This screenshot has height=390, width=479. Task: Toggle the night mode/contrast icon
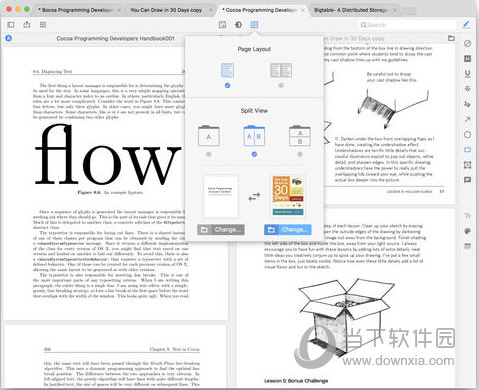pyautogui.click(x=238, y=25)
